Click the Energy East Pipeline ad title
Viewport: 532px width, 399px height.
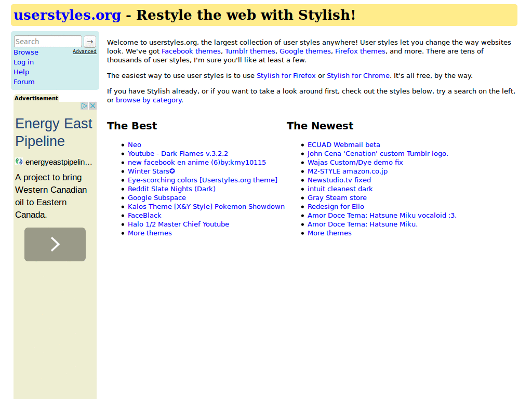[54, 132]
